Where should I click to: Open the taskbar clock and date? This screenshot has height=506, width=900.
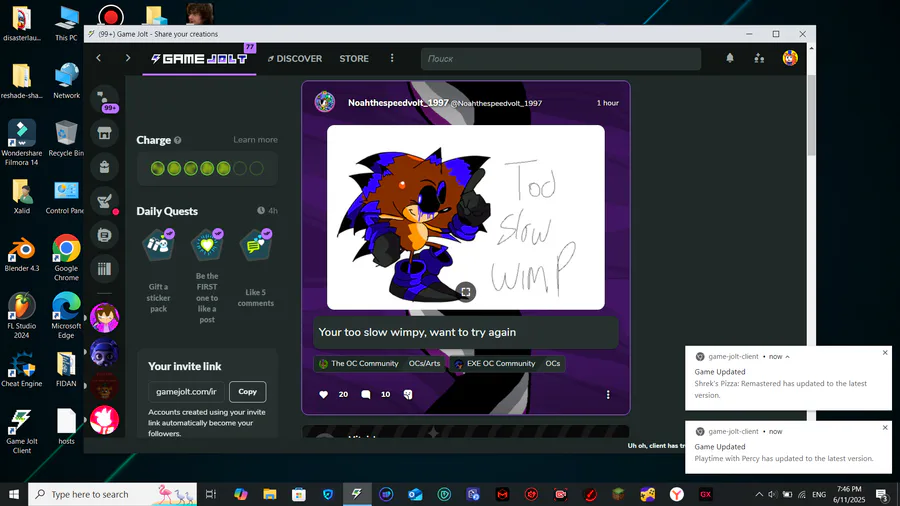pos(849,494)
